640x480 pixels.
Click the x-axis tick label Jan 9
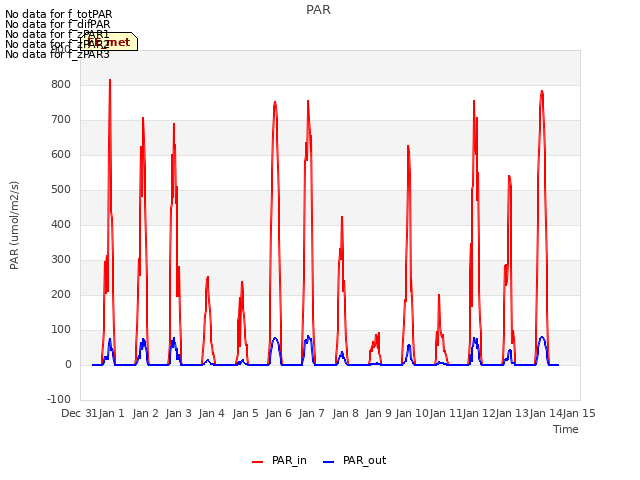(378, 413)
